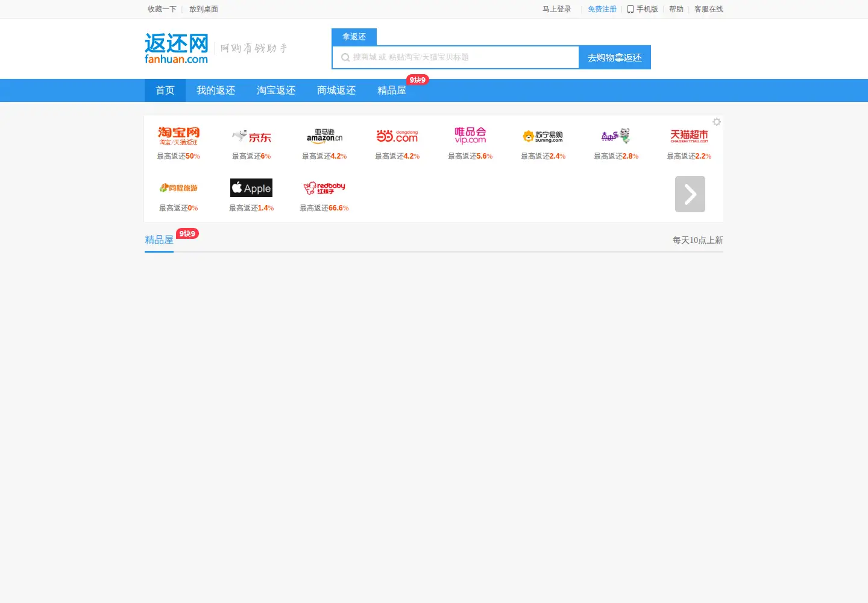Click the vip.com 最高返还5.6% text
This screenshot has width=868, height=603.
[470, 156]
